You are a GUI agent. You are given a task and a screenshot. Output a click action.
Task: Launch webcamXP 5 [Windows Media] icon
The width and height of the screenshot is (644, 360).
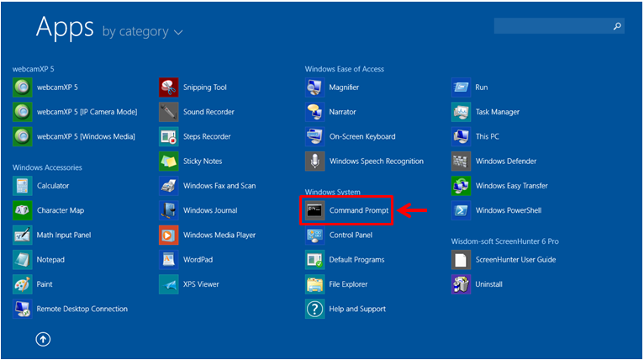(x=23, y=136)
